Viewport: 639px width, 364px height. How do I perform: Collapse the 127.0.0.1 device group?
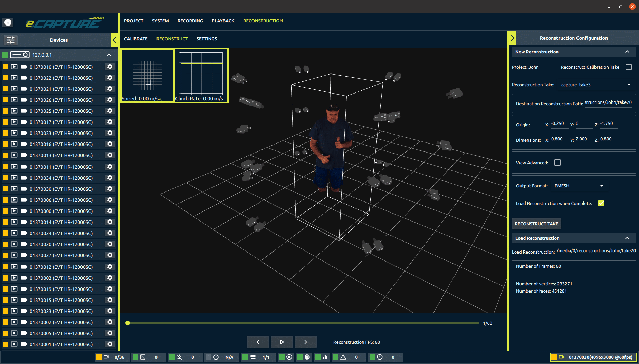[109, 55]
